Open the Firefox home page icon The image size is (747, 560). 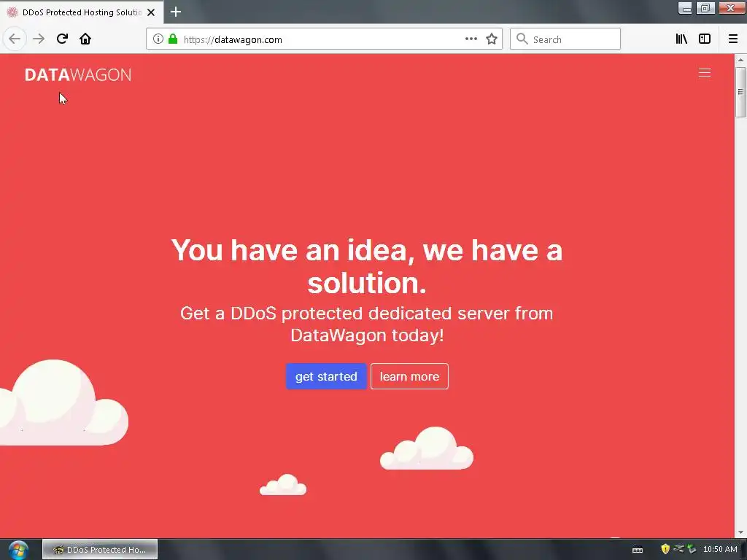pyautogui.click(x=85, y=39)
